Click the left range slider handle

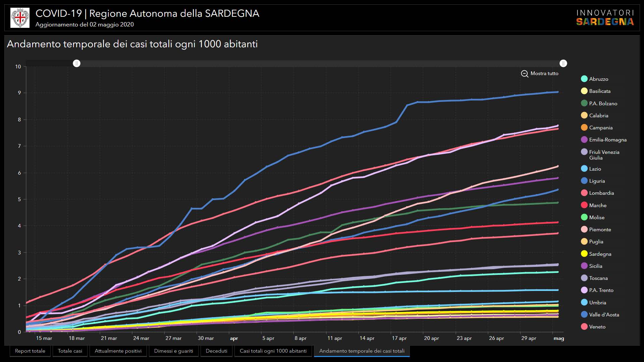[x=77, y=63]
